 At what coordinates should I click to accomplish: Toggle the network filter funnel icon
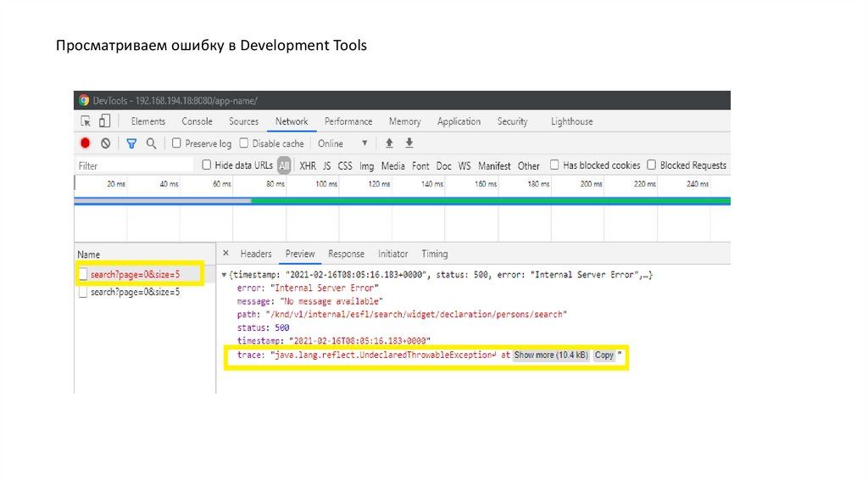click(131, 143)
